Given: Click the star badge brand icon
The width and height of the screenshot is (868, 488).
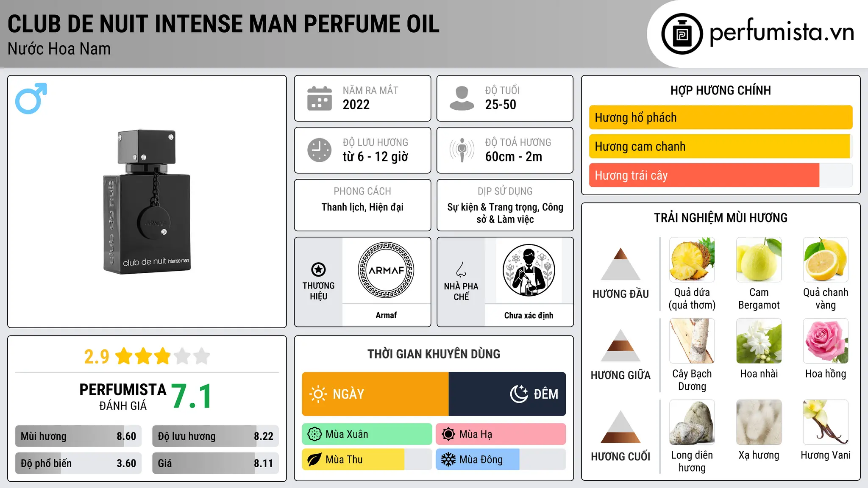Looking at the screenshot, I should click(x=318, y=269).
